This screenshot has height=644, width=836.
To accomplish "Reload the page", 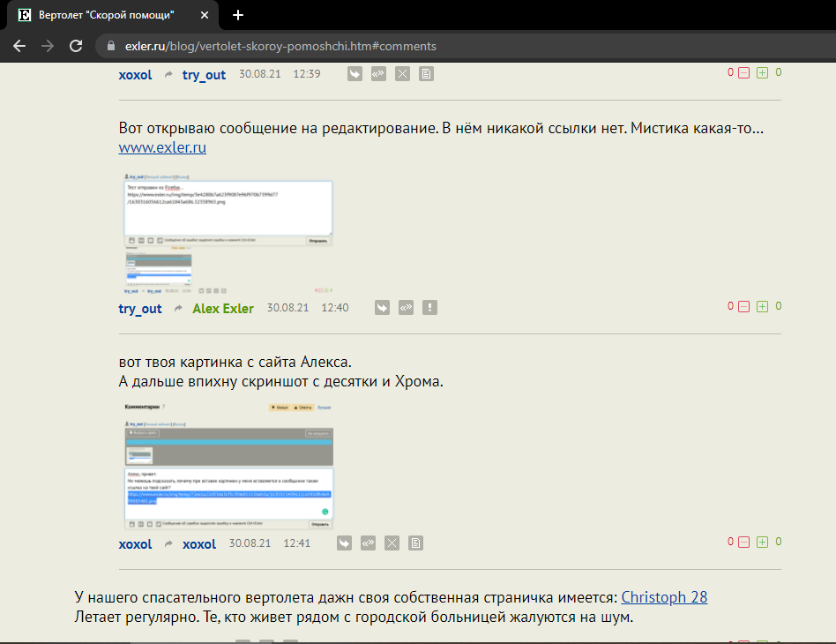I will (x=77, y=46).
